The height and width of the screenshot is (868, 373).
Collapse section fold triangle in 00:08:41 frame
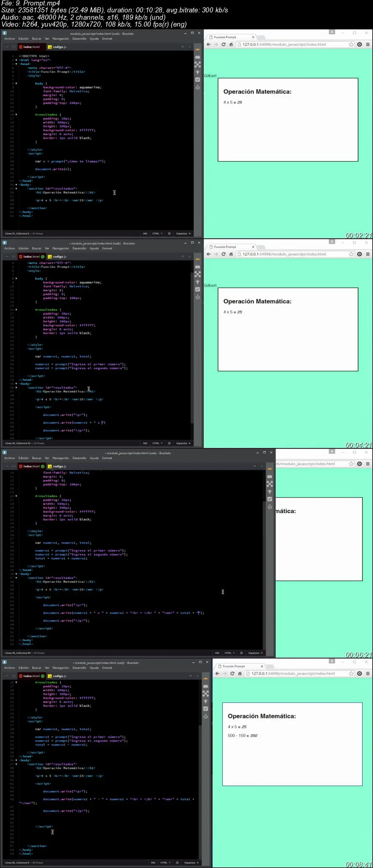(x=16, y=764)
